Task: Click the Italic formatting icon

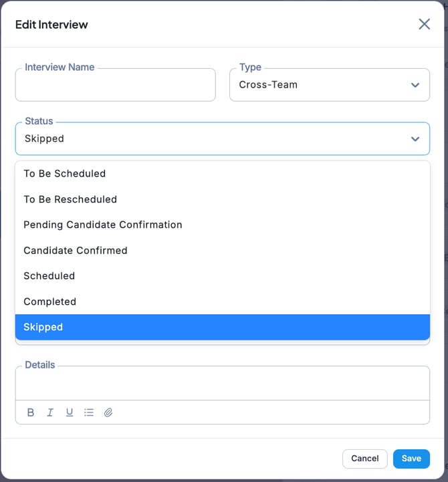Action: [x=50, y=412]
